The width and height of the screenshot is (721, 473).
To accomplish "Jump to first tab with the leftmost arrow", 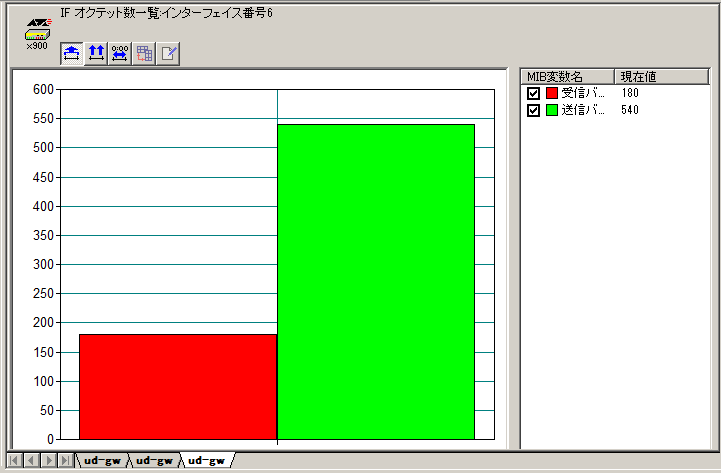I will click(x=14, y=460).
